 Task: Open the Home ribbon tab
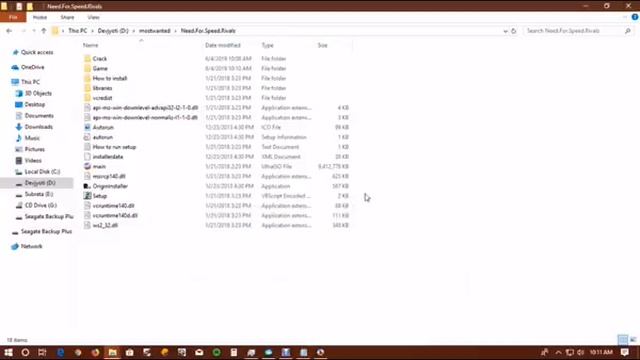[x=40, y=17]
